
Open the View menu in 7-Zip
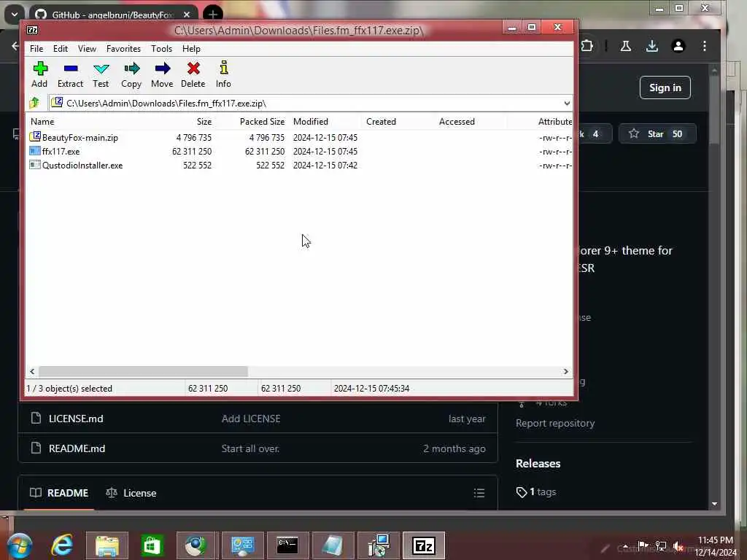(88, 49)
